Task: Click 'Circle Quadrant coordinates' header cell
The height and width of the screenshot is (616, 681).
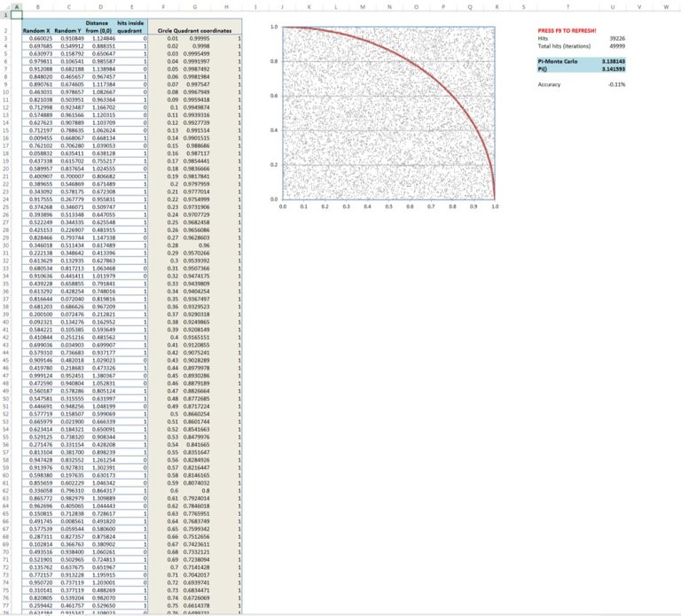Action: (x=197, y=30)
